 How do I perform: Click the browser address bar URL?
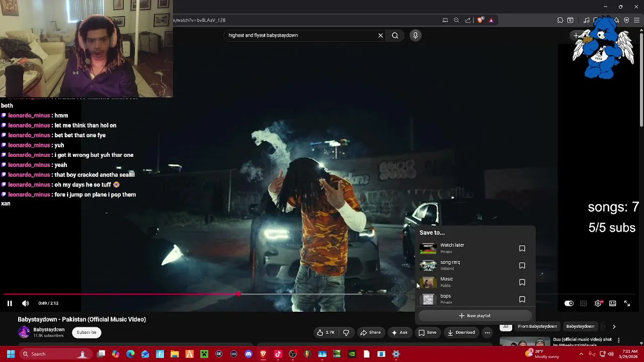[x=199, y=20]
